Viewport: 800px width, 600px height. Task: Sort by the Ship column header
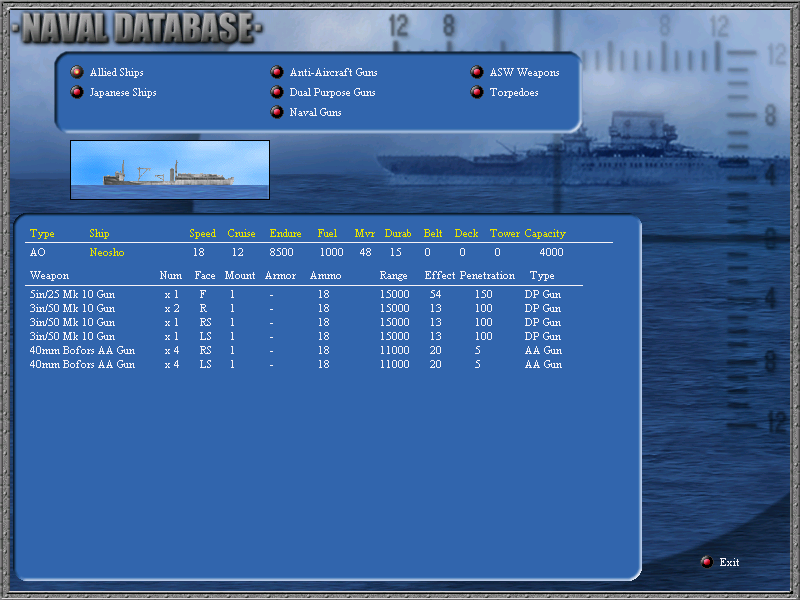pyautogui.click(x=99, y=233)
